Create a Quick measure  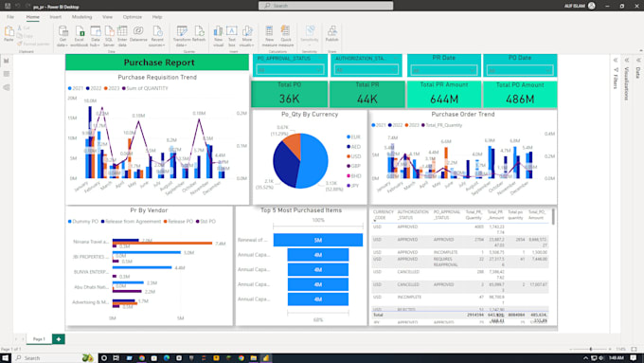tap(286, 36)
